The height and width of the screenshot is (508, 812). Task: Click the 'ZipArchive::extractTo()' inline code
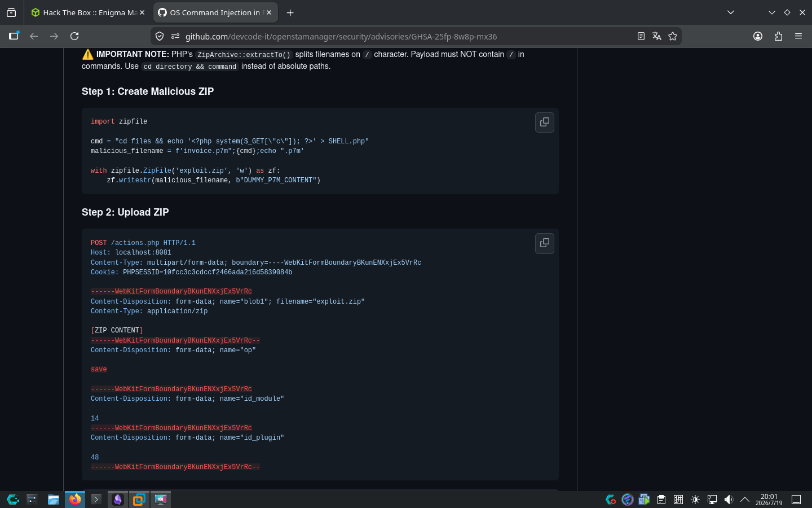tap(244, 55)
